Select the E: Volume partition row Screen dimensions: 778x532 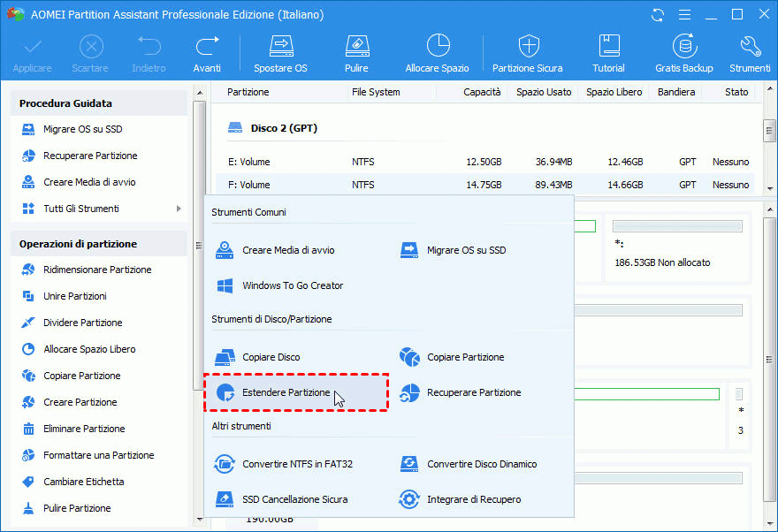[x=248, y=162]
